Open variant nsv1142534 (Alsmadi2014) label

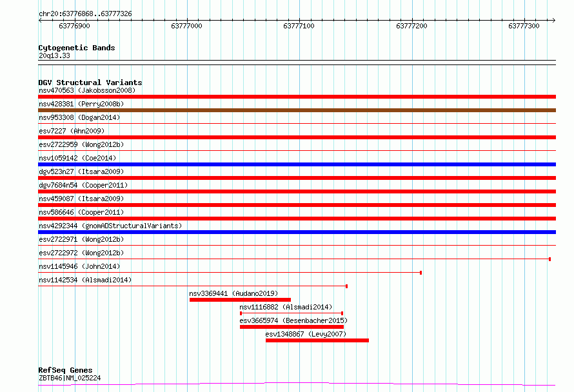(85, 280)
